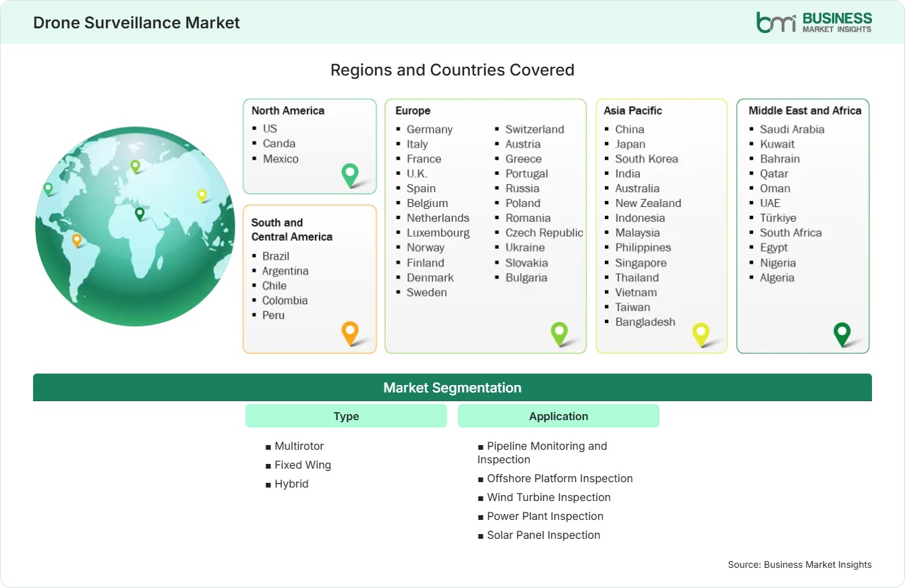
Task: Click 'Bangladesh' in Asia Pacific list
Action: [x=645, y=322]
